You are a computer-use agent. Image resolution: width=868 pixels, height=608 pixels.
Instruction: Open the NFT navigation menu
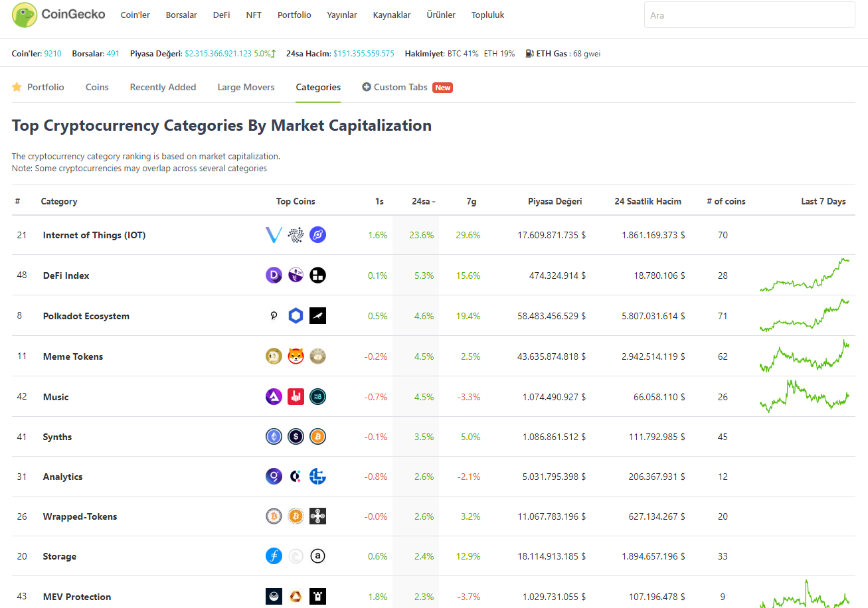click(254, 15)
